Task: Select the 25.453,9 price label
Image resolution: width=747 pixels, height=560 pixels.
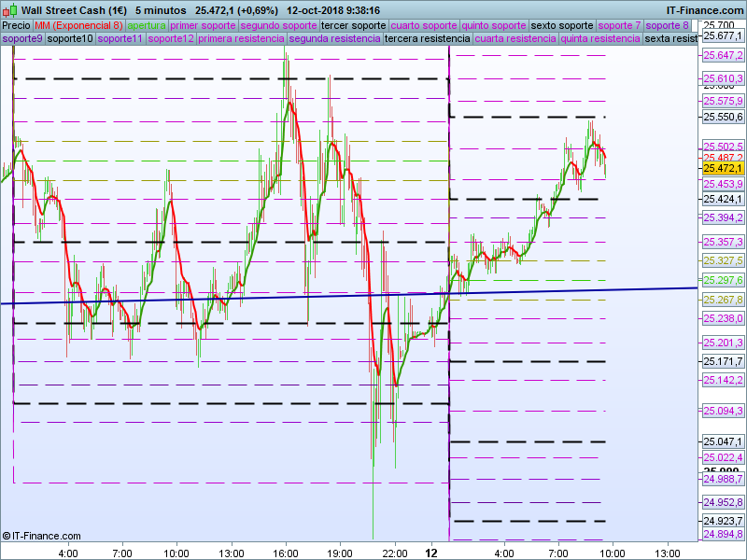Action: (723, 184)
